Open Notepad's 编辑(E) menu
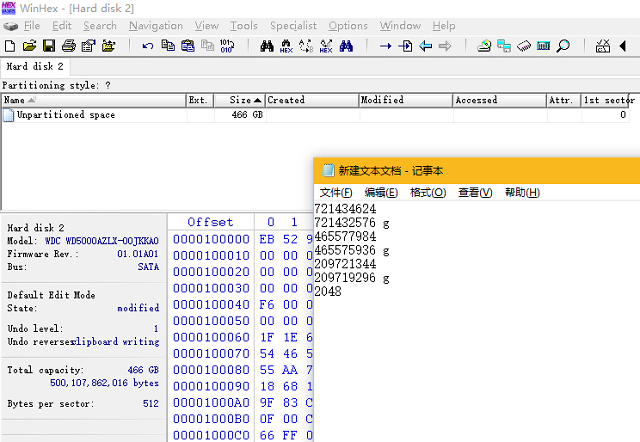 point(381,192)
